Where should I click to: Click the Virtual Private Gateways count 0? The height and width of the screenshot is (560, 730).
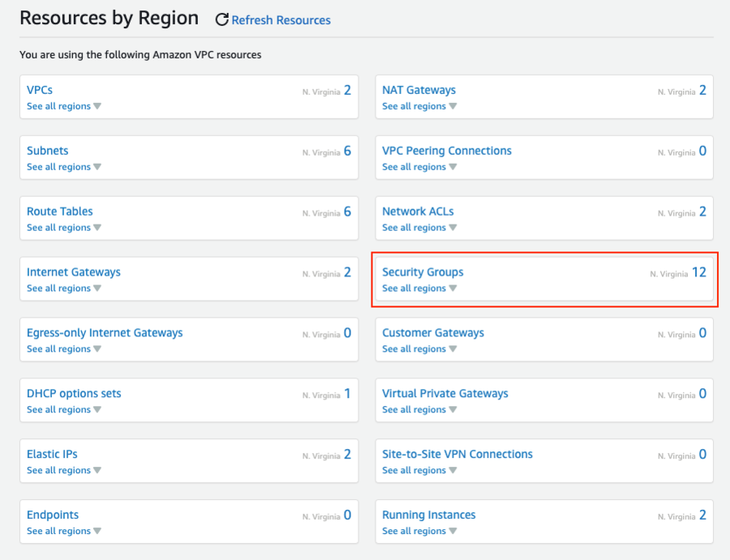702,394
